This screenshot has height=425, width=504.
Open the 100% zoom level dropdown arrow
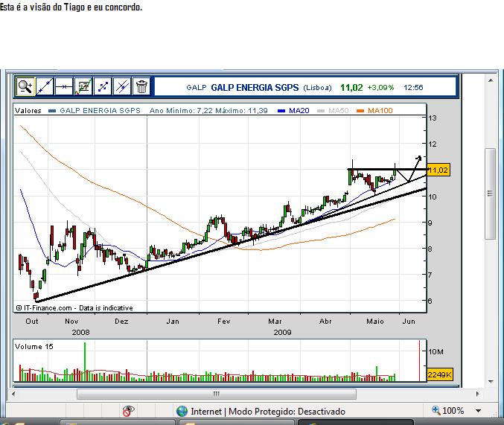478,411
